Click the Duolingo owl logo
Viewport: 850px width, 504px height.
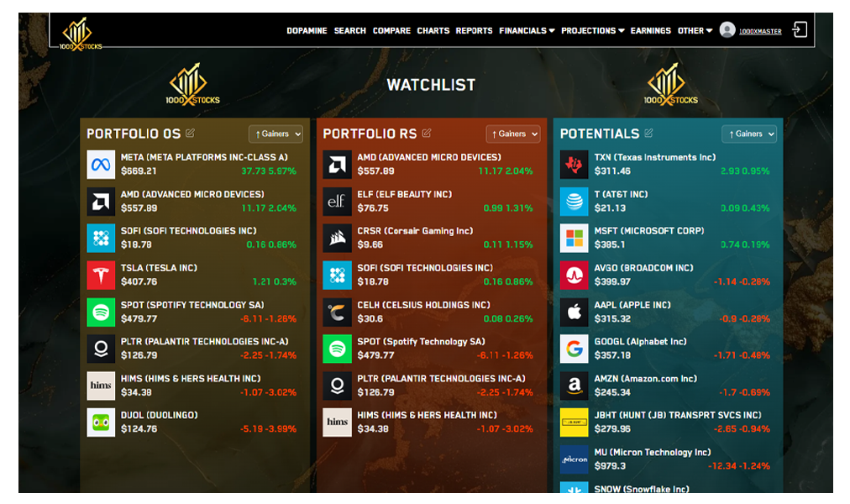[101, 423]
